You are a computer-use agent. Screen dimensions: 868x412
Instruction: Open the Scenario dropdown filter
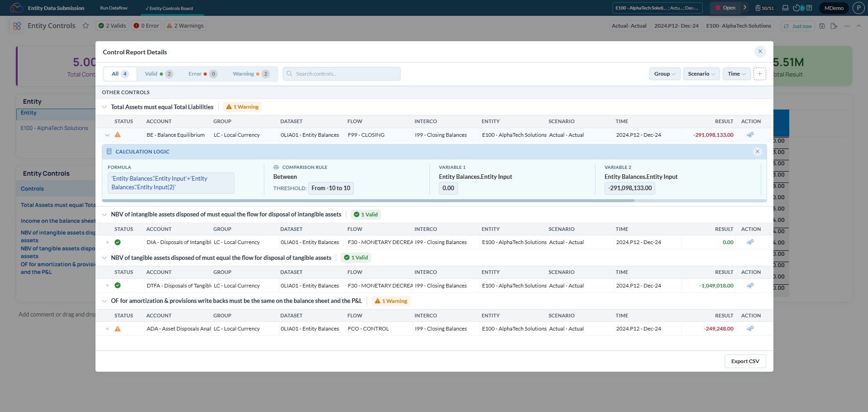(x=701, y=74)
